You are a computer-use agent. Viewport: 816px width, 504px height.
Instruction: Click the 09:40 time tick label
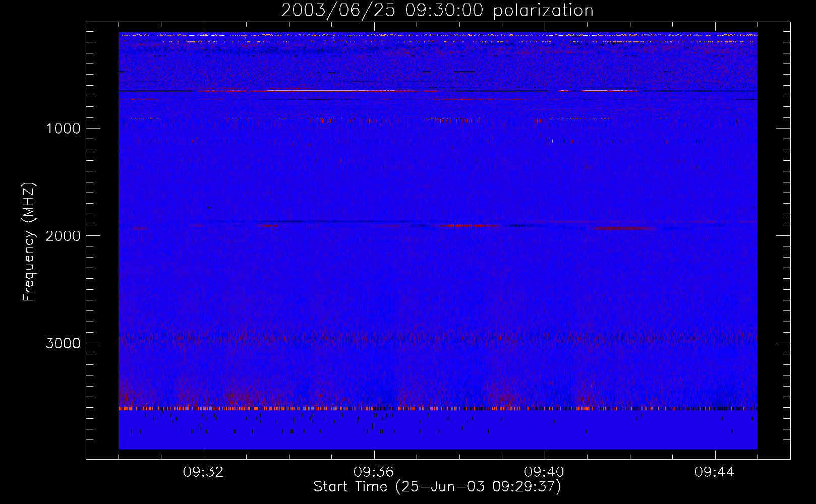[544, 472]
